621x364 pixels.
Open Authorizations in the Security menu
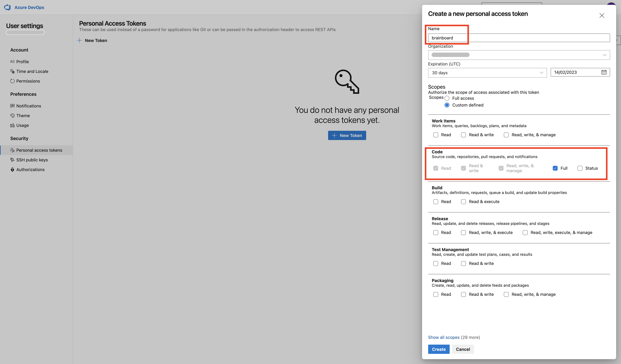pos(30,169)
